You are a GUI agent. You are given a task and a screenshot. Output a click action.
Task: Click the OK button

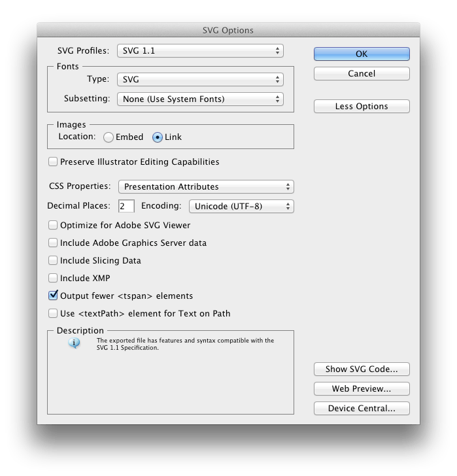362,54
